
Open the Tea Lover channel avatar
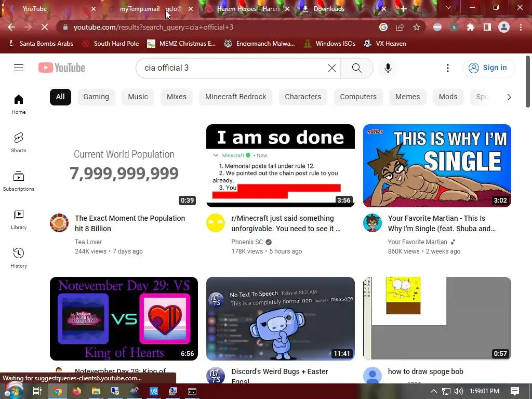click(x=59, y=222)
